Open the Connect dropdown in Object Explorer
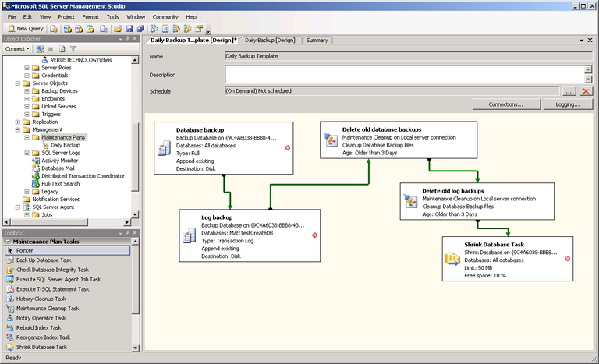599x364 pixels. click(17, 48)
